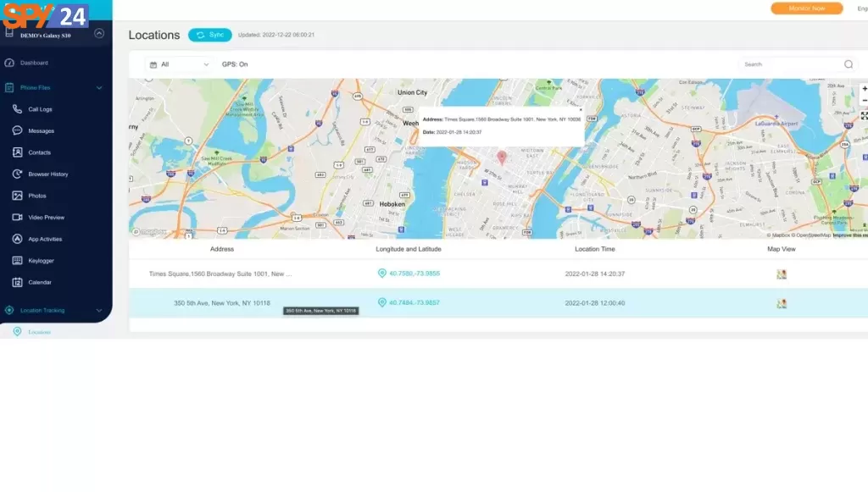
Task: Click the Phone Files section icon
Action: click(9, 88)
